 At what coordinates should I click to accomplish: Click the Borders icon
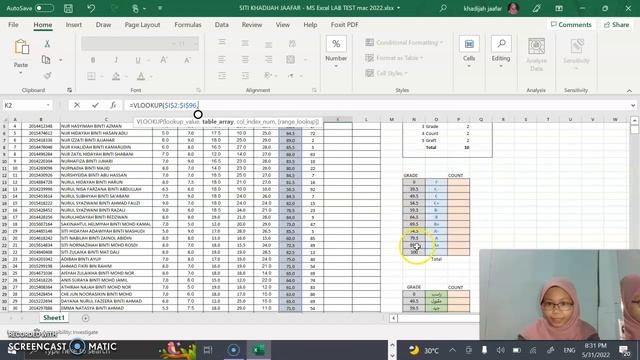click(x=91, y=76)
